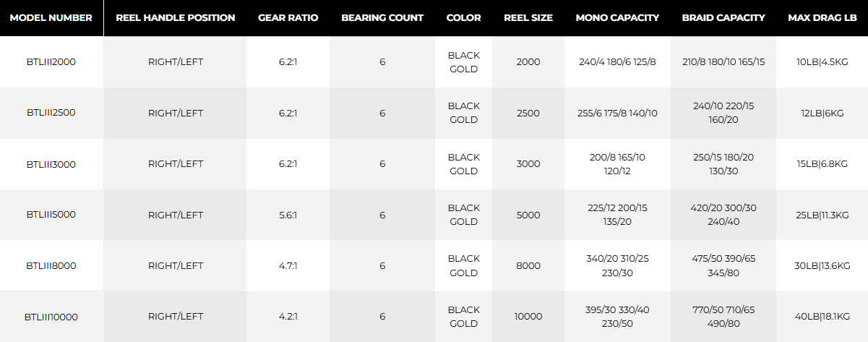The width and height of the screenshot is (868, 342).
Task: Select the GEAR RATIO column header
Action: pos(288,18)
